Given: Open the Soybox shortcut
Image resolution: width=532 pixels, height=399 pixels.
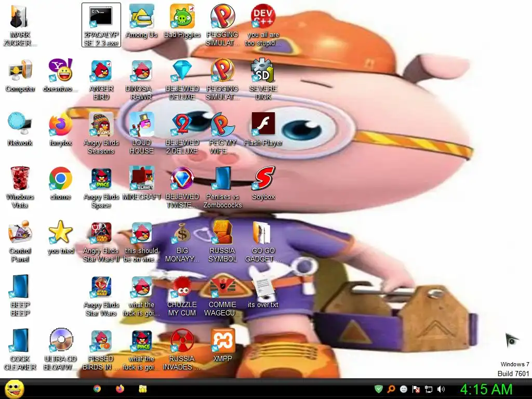Looking at the screenshot, I should coord(263,183).
